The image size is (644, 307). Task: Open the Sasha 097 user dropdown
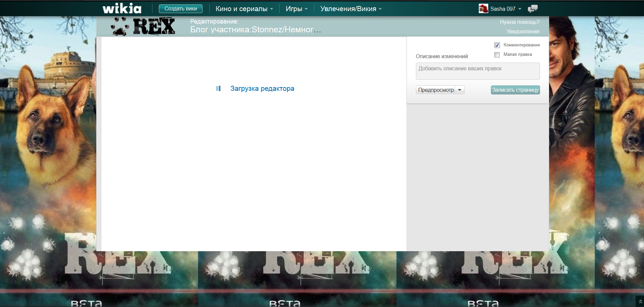point(506,9)
